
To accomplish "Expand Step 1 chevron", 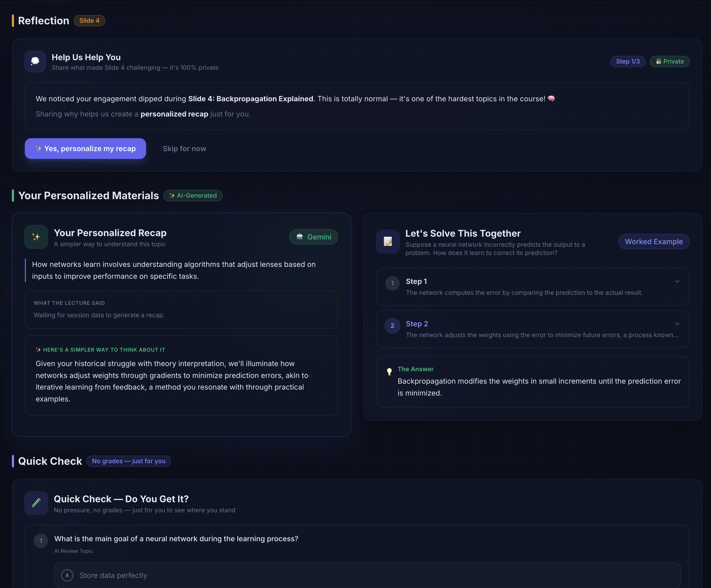I will pyautogui.click(x=677, y=281).
